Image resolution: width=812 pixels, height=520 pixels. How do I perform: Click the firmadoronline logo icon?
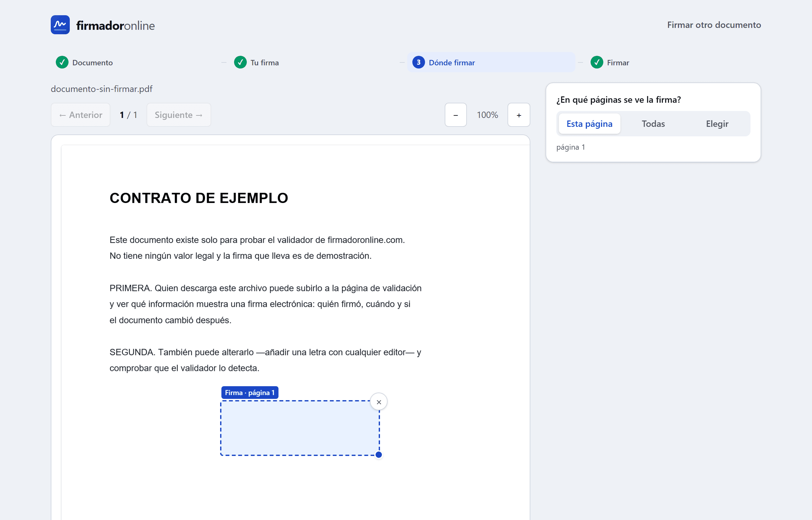tap(60, 25)
